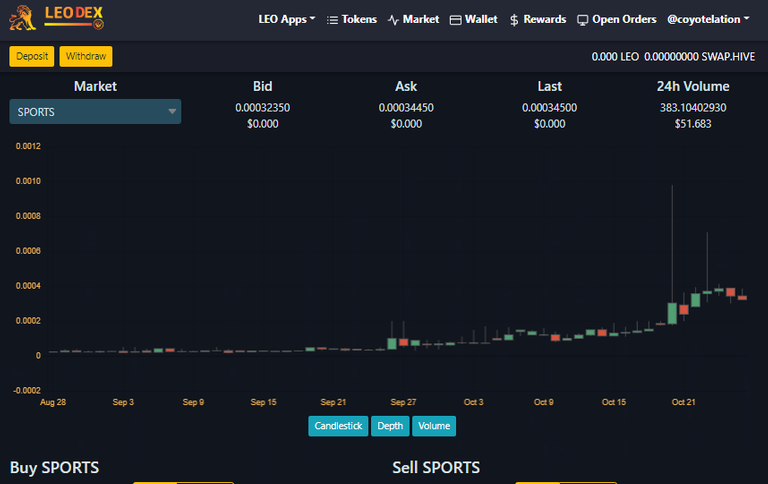Viewport: 768px width, 484px height.
Task: View the Open Orders page
Action: 624,20
